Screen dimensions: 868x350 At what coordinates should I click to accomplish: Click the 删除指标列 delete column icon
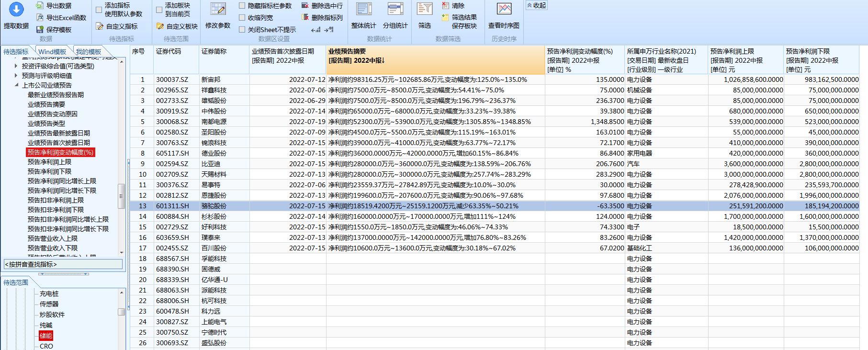pyautogui.click(x=305, y=18)
